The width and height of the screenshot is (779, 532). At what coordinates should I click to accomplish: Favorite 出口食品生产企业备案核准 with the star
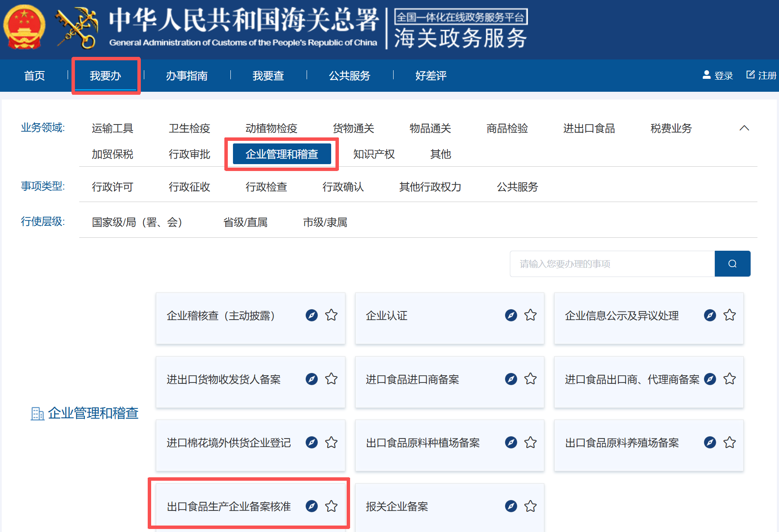331,506
